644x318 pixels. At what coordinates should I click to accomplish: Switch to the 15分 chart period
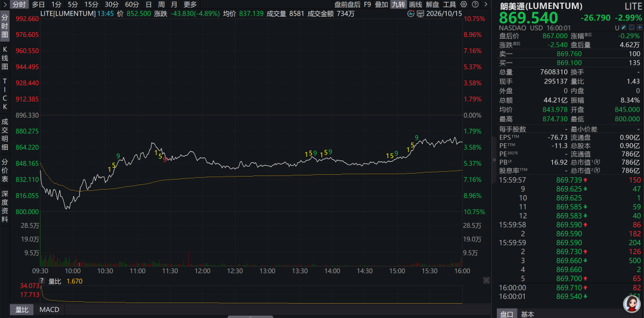[91, 5]
